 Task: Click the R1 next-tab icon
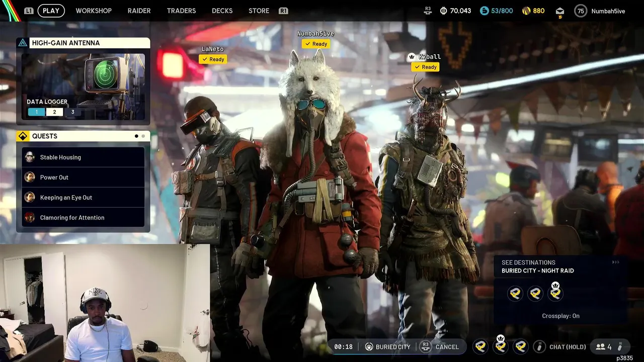pyautogui.click(x=283, y=11)
